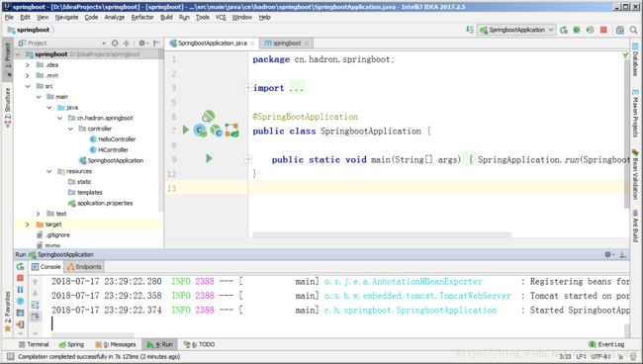Viewport: 643px width, 364px height.
Task: Open the TODO tool window
Action: click(199, 344)
